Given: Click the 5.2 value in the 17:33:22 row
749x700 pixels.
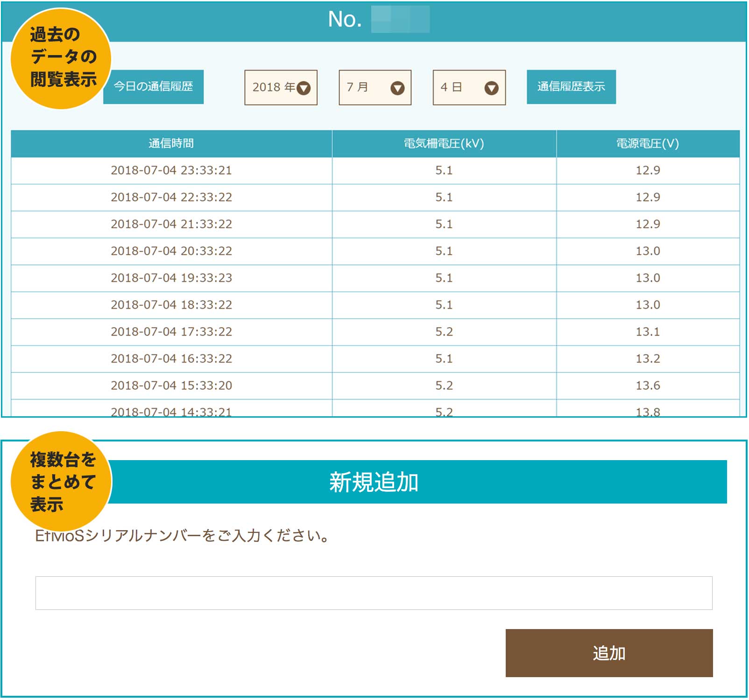Looking at the screenshot, I should [444, 332].
